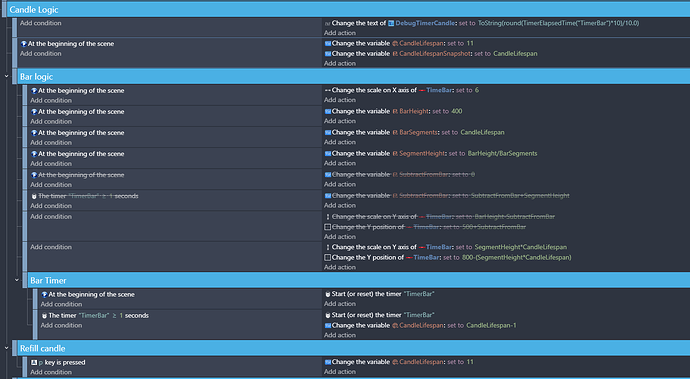
Task: Add condition to the BarHeight 400 event
Action: point(51,121)
